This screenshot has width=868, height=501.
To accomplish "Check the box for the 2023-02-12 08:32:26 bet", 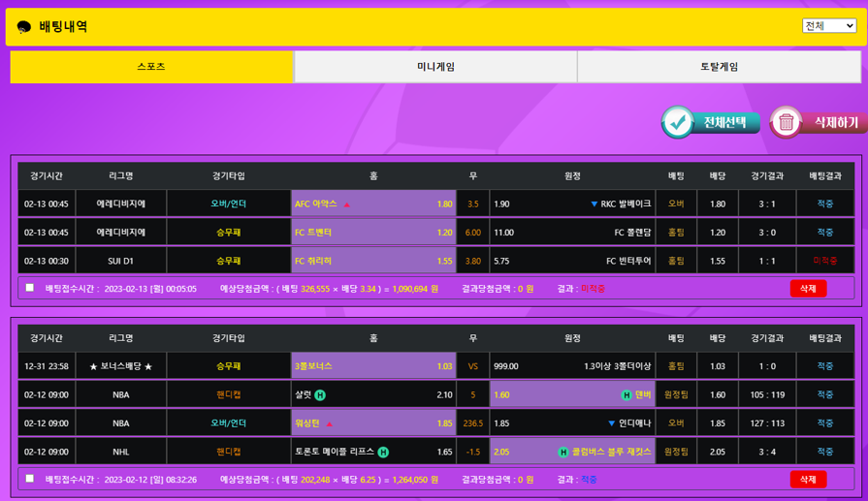I will pos(30,479).
